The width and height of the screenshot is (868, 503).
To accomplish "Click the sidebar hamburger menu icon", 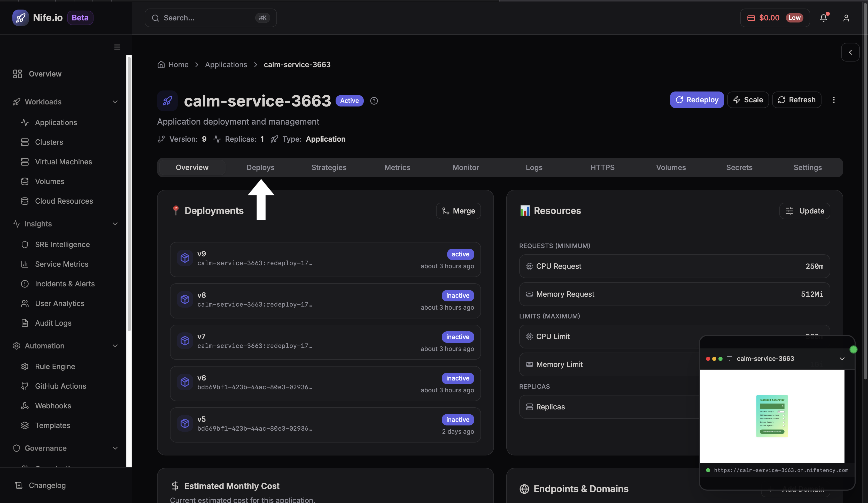I will click(x=117, y=47).
